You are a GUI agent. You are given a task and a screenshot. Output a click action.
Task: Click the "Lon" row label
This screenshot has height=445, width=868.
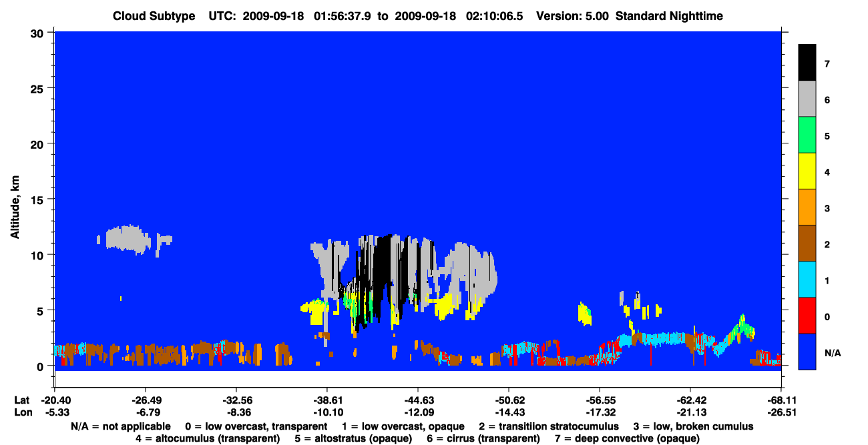coord(22,412)
